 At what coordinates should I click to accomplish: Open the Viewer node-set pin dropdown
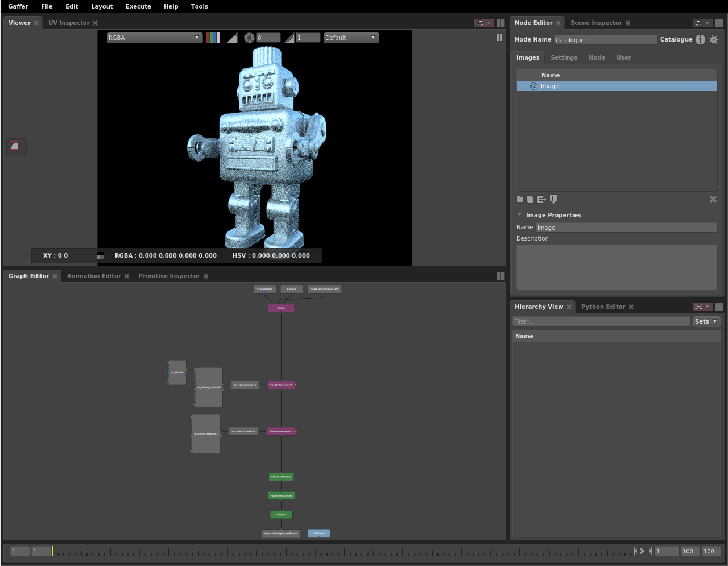(x=483, y=23)
